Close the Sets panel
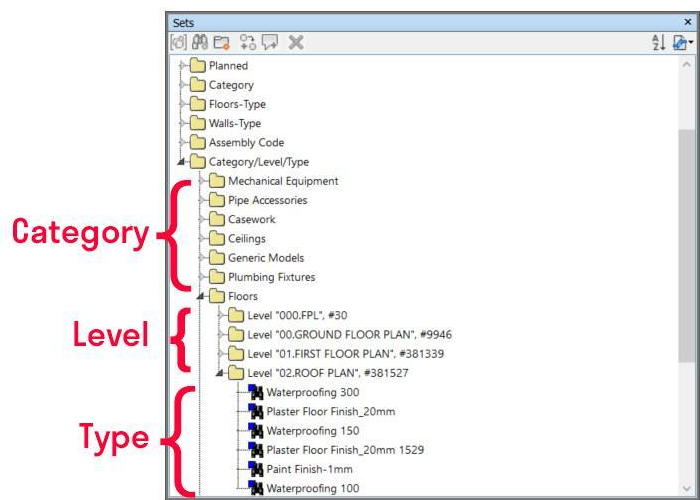 coord(688,22)
